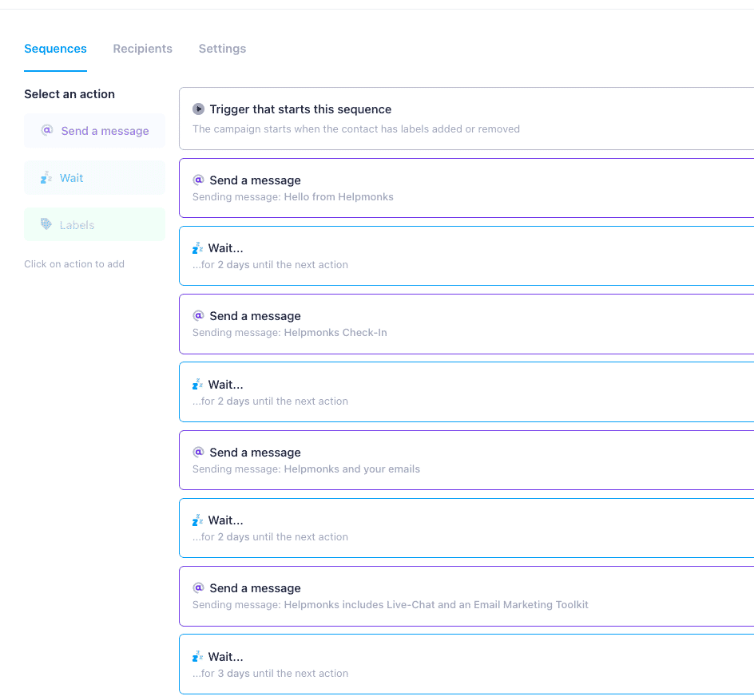
Task: Add a Send a message action
Action: click(95, 131)
